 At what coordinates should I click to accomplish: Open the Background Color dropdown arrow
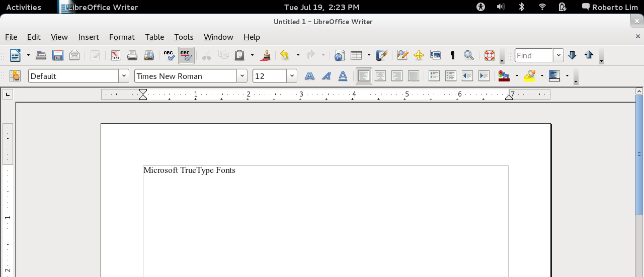click(567, 76)
